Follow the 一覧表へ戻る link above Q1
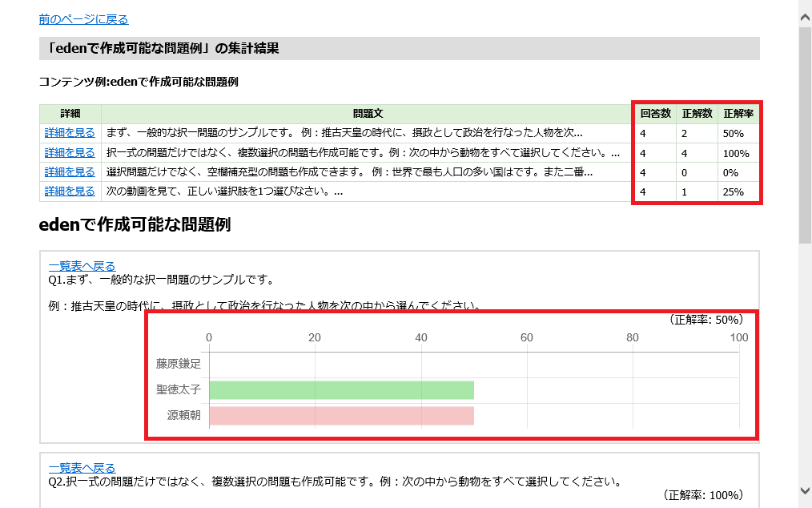This screenshot has width=812, height=508. (x=82, y=266)
